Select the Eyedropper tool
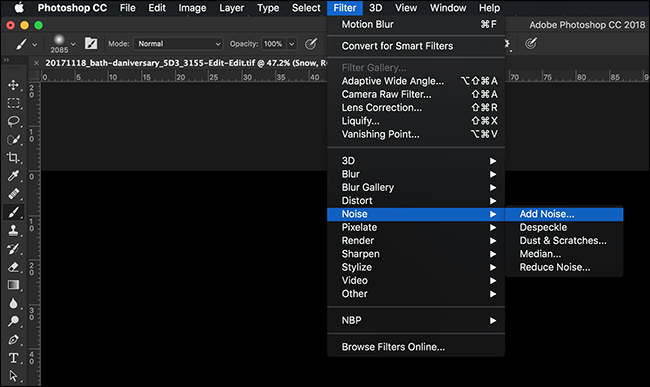 tap(13, 176)
